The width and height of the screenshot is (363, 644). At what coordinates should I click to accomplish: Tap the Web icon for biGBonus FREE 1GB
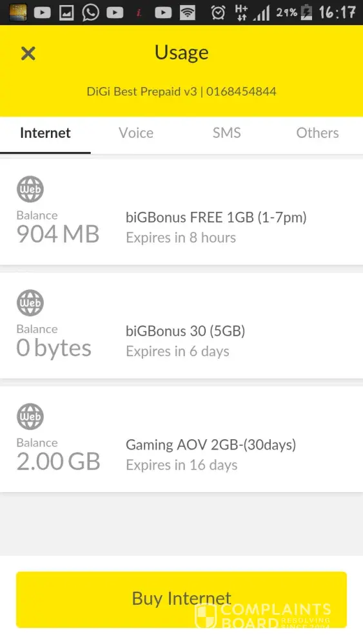30,189
